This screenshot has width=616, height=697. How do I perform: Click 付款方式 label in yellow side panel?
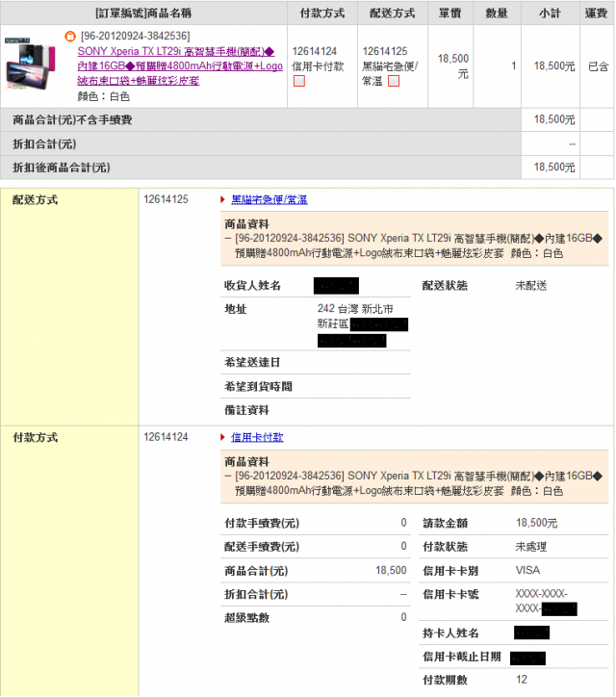point(35,437)
